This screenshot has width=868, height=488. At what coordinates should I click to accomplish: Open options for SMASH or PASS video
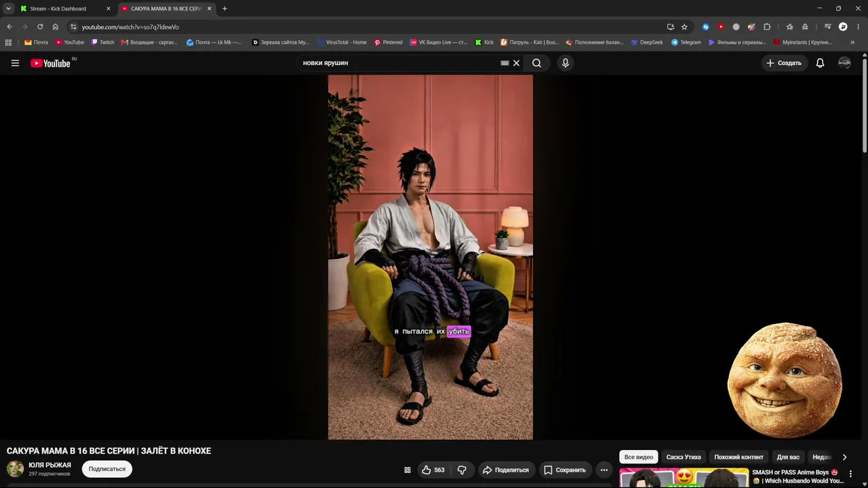(x=850, y=474)
